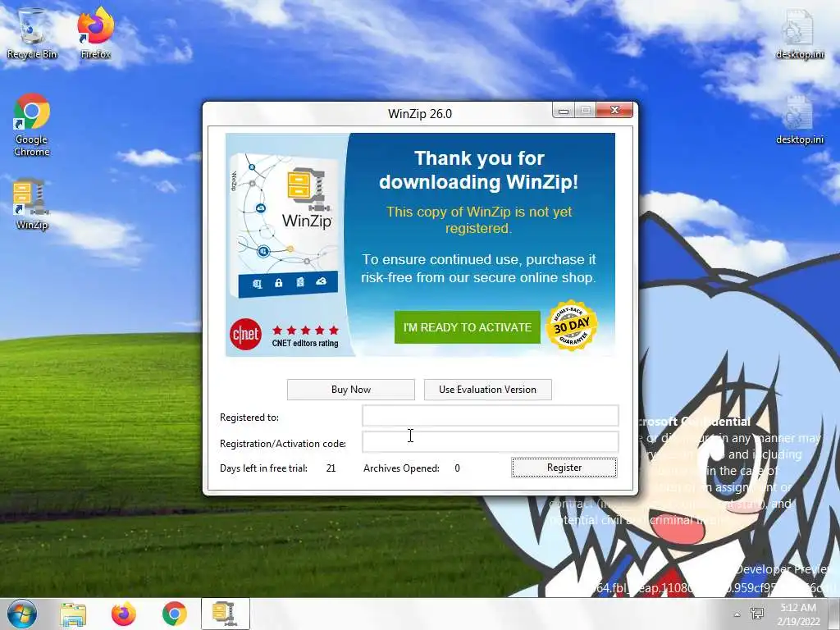
Task: Open the Google Chrome desktop shortcut
Action: [32, 125]
